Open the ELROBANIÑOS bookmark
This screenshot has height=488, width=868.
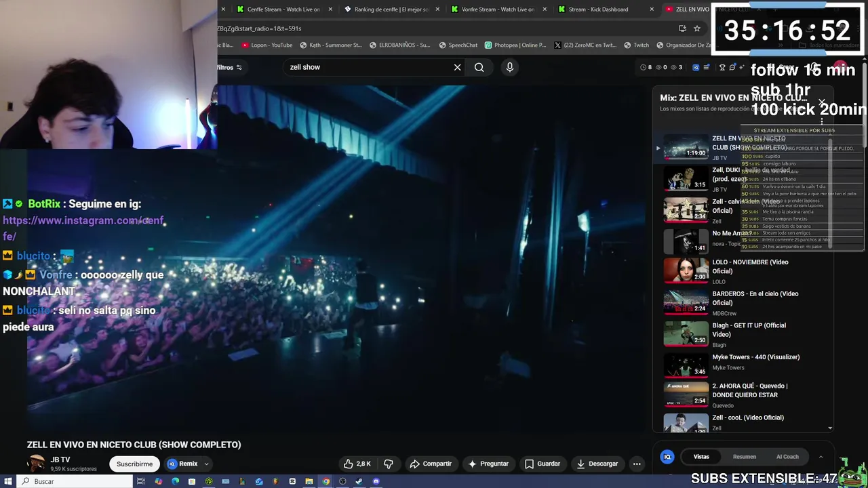coord(400,45)
